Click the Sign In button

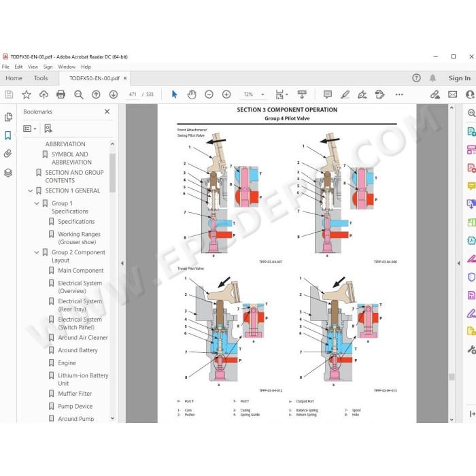tap(459, 78)
